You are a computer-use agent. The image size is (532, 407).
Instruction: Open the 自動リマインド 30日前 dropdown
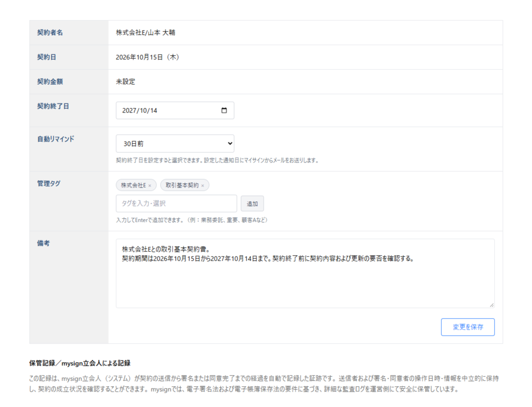coord(175,144)
